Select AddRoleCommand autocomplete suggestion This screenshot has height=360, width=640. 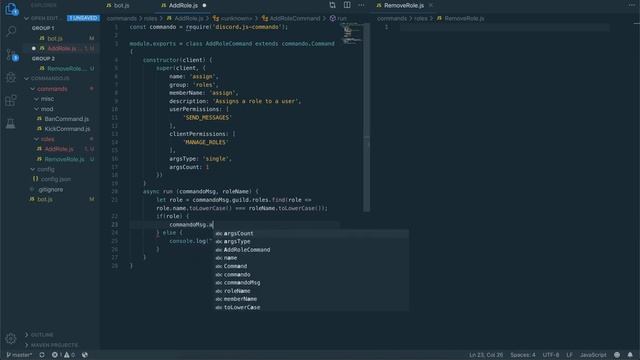(x=311, y=250)
